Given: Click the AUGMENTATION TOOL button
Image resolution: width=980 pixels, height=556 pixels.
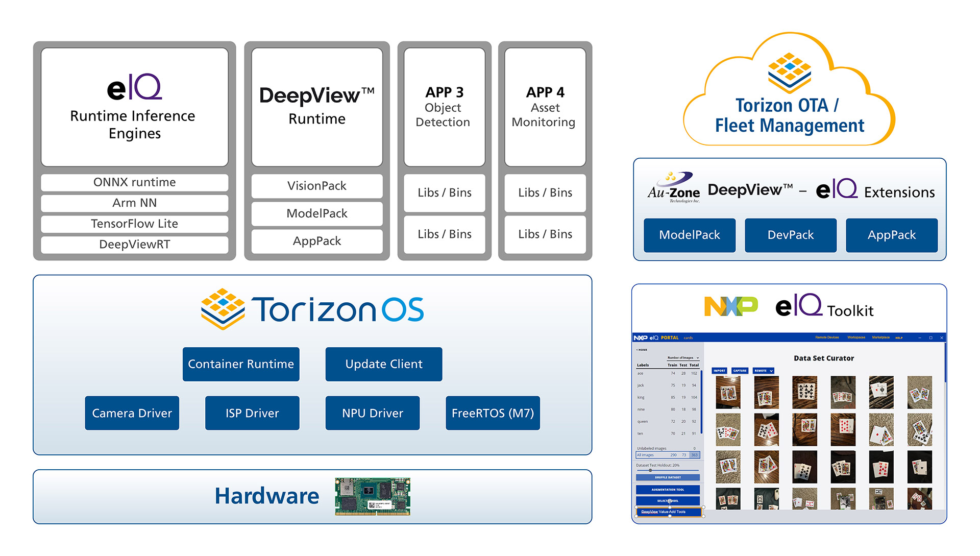Looking at the screenshot, I should [x=668, y=490].
